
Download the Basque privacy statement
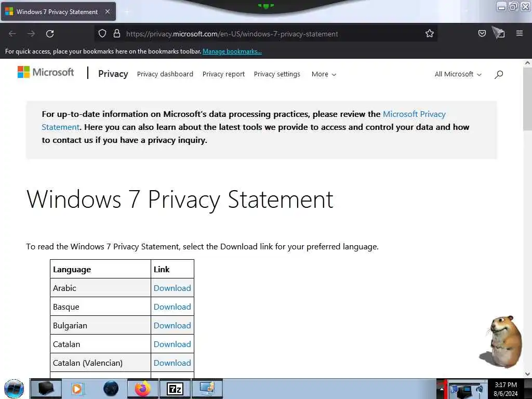[x=172, y=307]
